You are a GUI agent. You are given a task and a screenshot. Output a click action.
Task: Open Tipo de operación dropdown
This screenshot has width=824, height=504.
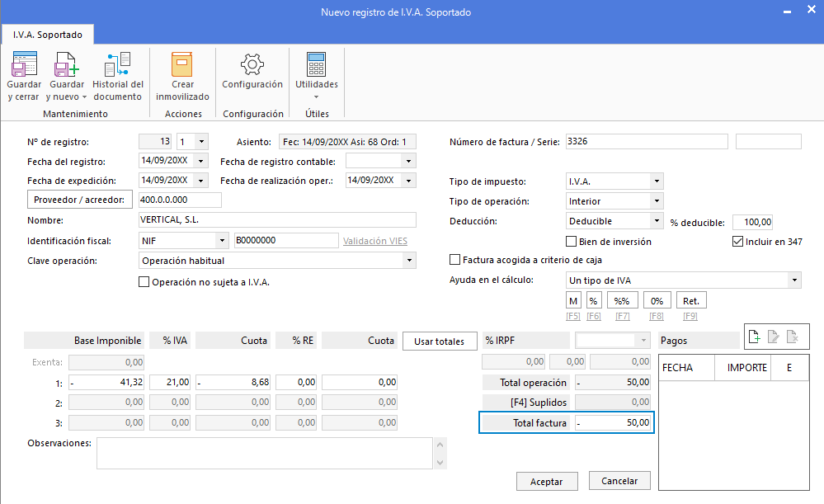pos(657,200)
